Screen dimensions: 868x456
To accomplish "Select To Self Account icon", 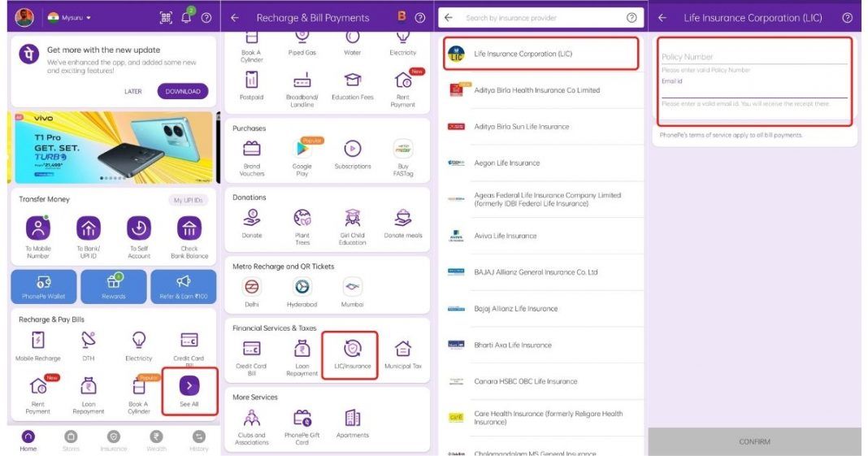I will pyautogui.click(x=139, y=228).
